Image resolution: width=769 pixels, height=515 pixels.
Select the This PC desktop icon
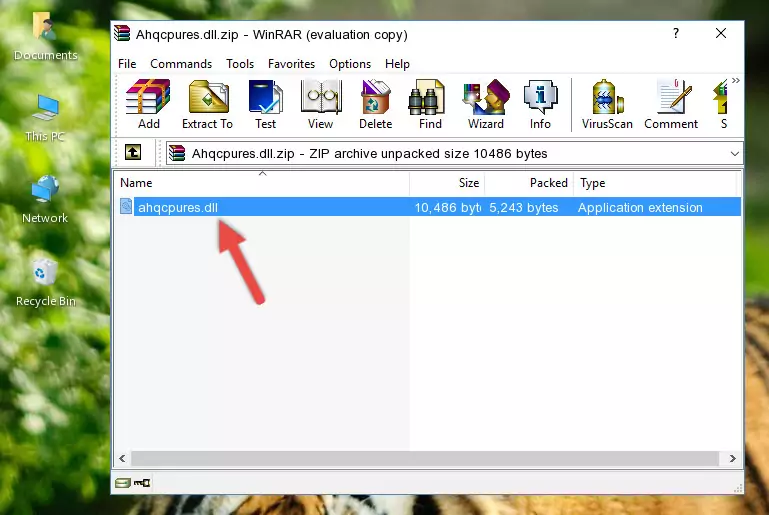tap(45, 118)
